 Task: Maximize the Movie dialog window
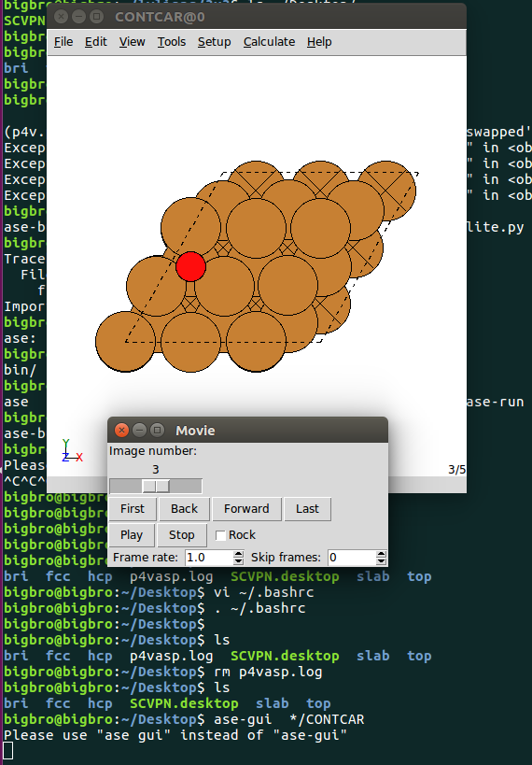[157, 431]
